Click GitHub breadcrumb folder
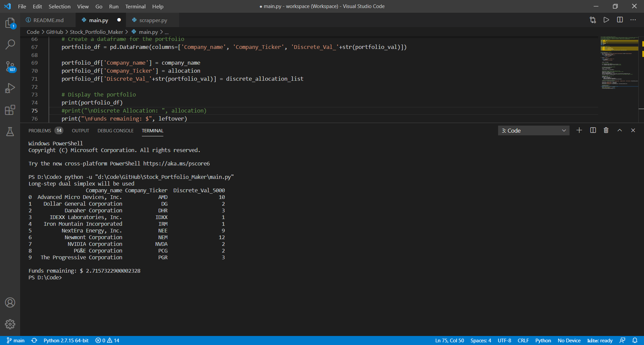 [55, 32]
